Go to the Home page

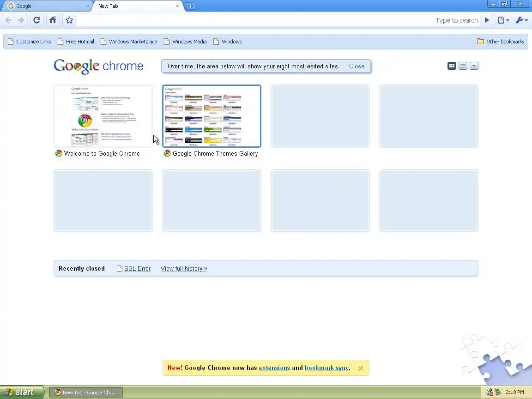[x=53, y=20]
